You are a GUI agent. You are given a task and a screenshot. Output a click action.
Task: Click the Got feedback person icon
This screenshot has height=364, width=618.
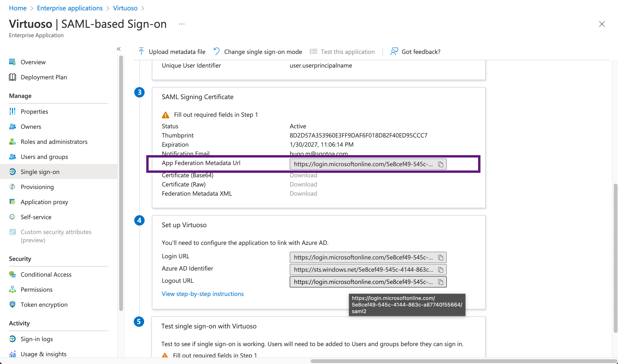pos(394,52)
